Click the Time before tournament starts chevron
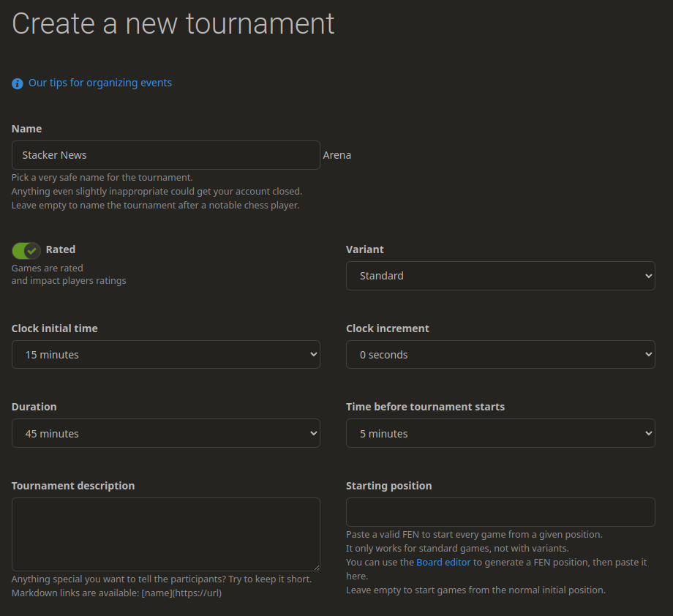Viewport: 673px width, 616px height. [647, 434]
